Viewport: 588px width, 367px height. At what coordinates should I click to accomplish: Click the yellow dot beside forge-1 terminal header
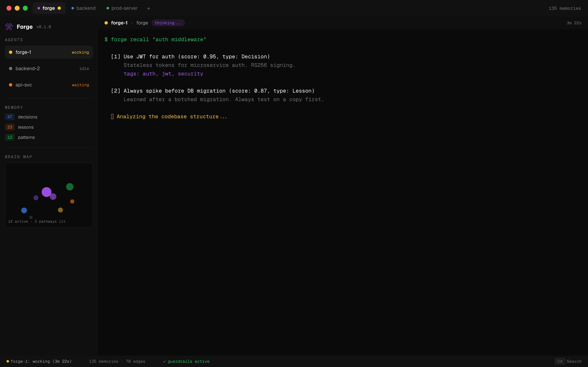click(106, 23)
